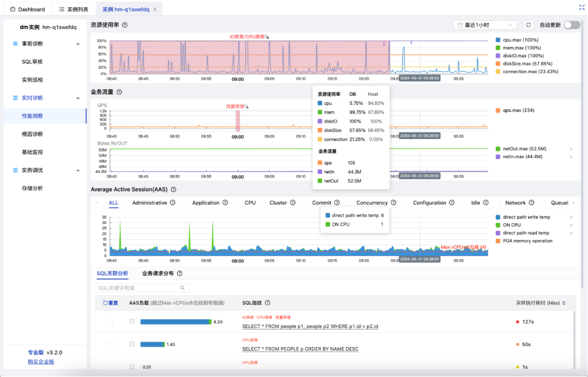Click the 事前诊断 grid icon in sidebar
This screenshot has height=377, width=588.
(x=15, y=44)
